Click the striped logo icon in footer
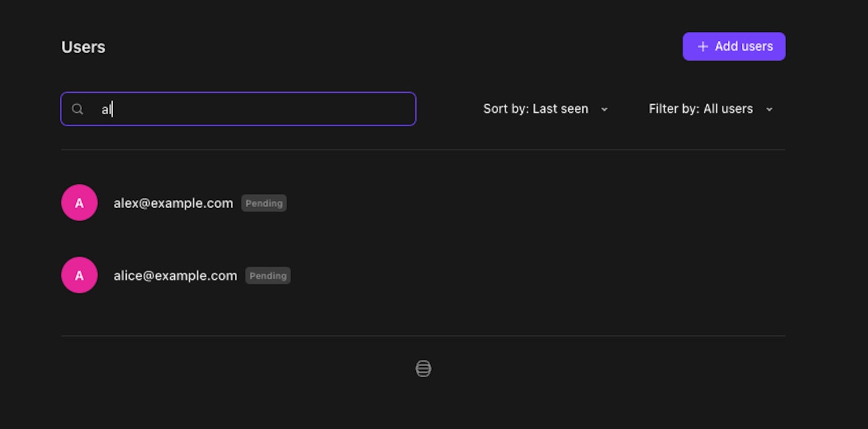Screen dimensions: 868x429 click(423, 368)
